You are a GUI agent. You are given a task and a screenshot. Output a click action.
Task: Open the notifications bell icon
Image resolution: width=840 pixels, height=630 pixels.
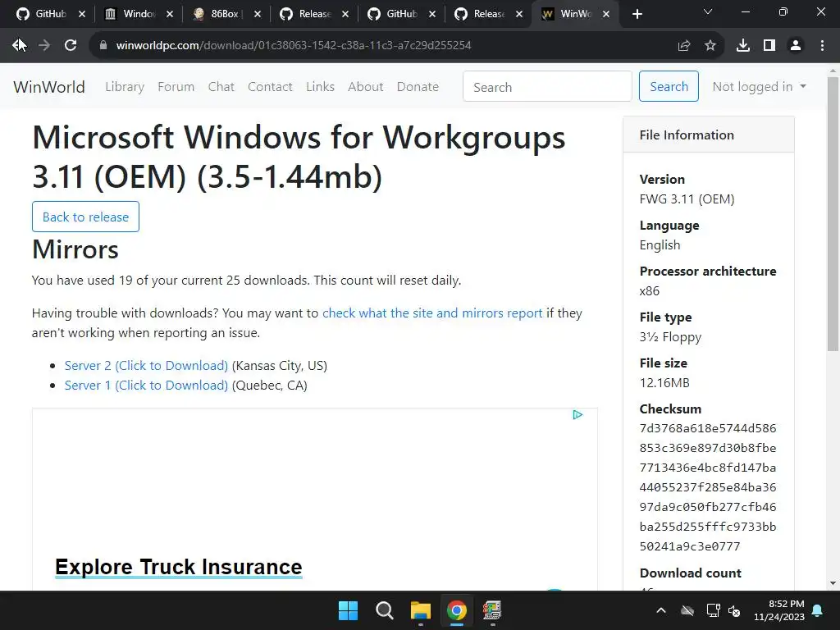(818, 610)
